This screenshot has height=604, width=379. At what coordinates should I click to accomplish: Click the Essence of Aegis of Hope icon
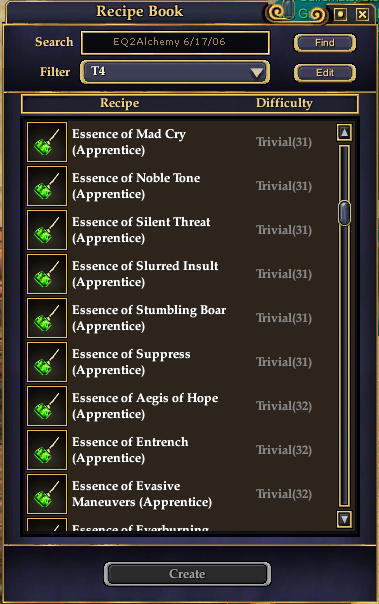[47, 405]
